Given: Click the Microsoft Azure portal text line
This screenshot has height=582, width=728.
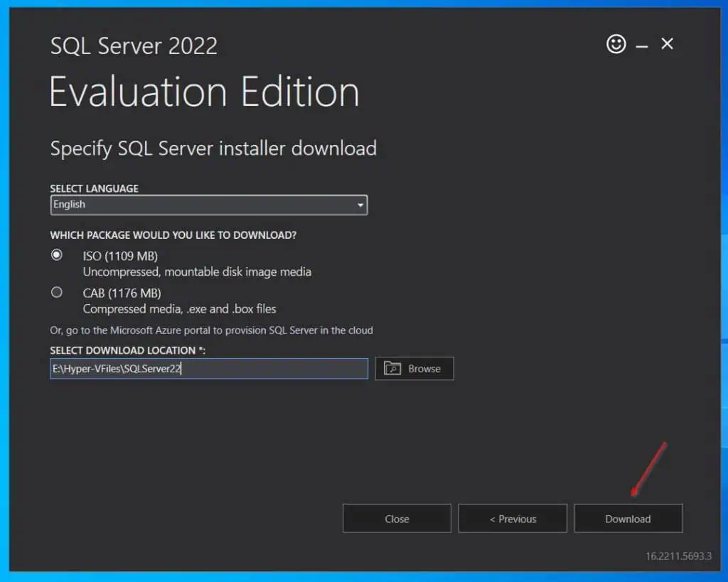Looking at the screenshot, I should [211, 330].
